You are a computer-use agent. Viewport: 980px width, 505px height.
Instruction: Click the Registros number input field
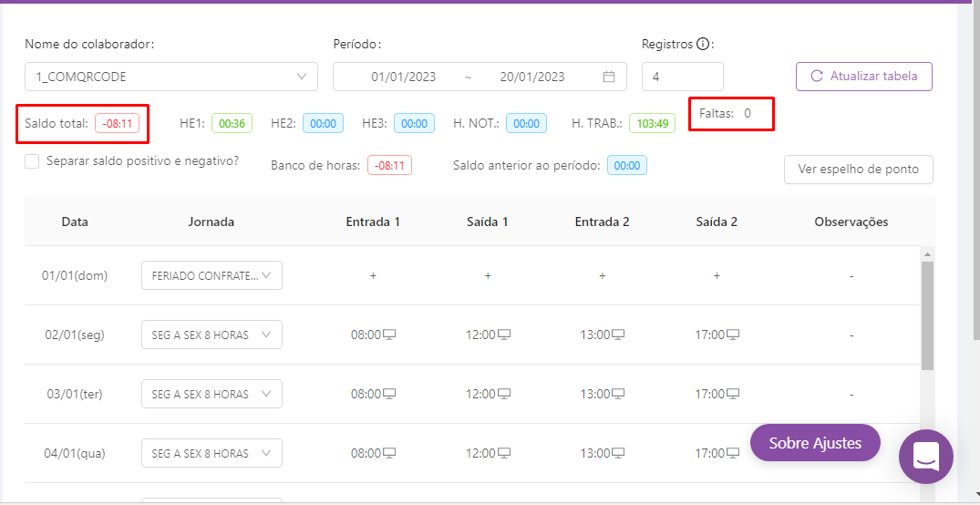(x=682, y=77)
